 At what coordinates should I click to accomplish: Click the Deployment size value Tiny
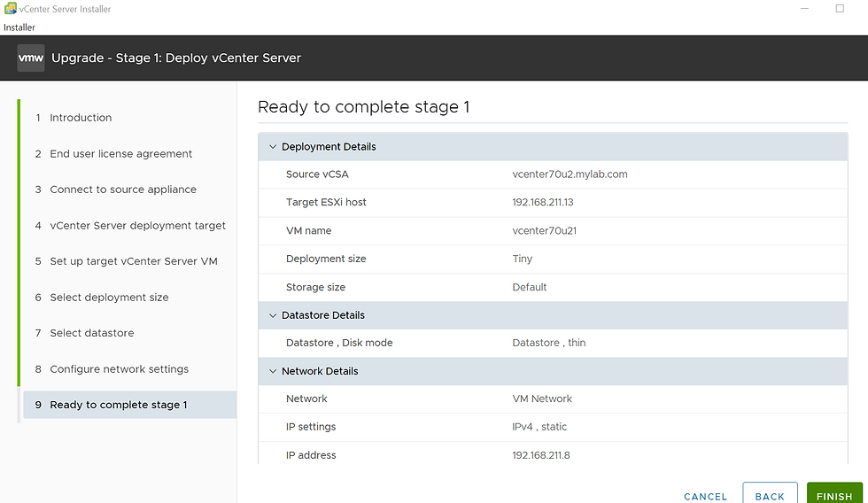522,259
